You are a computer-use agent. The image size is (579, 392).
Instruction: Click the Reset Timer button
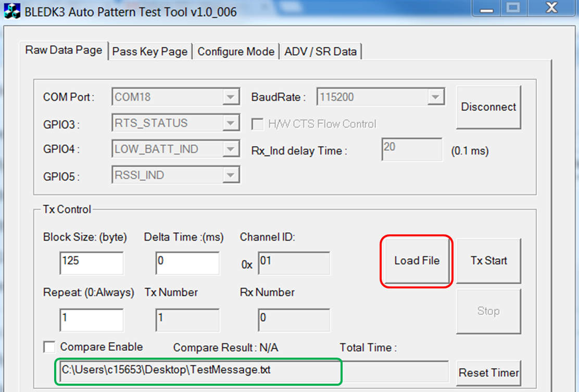tap(488, 373)
